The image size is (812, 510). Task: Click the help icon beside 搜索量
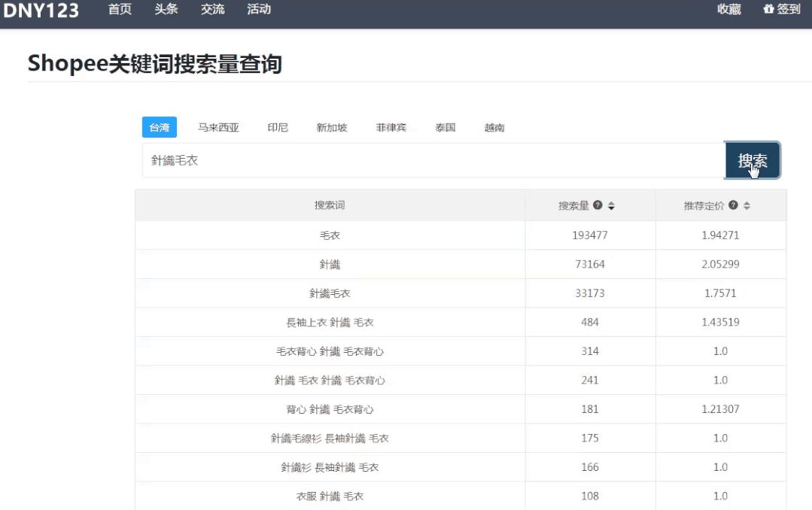point(598,205)
